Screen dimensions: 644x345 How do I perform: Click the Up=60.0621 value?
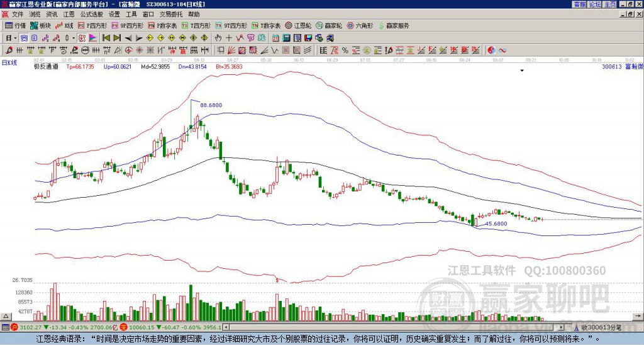118,66
